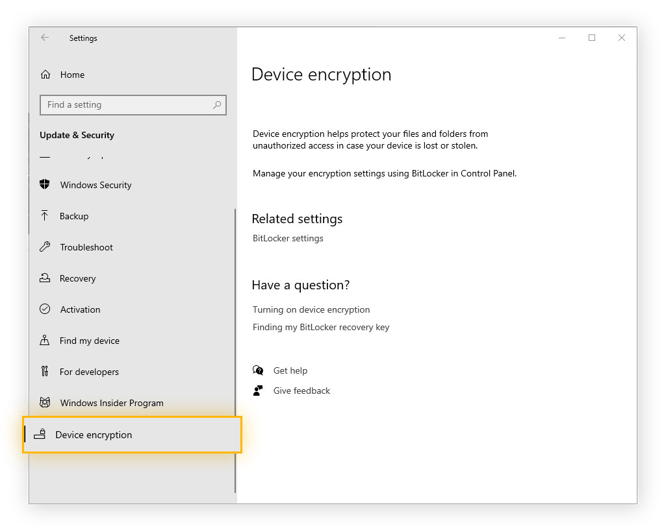Click the Activation checkmark circle icon
The height and width of the screenshot is (530, 664).
click(44, 309)
